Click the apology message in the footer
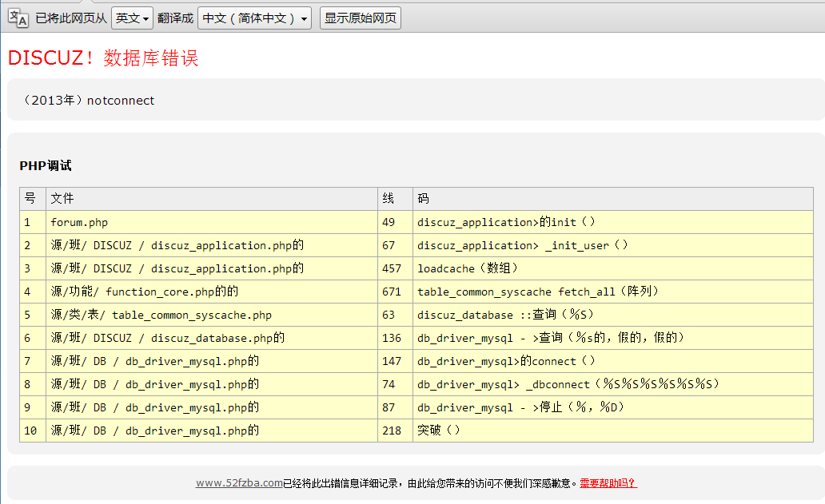825x504 pixels. tap(430, 483)
